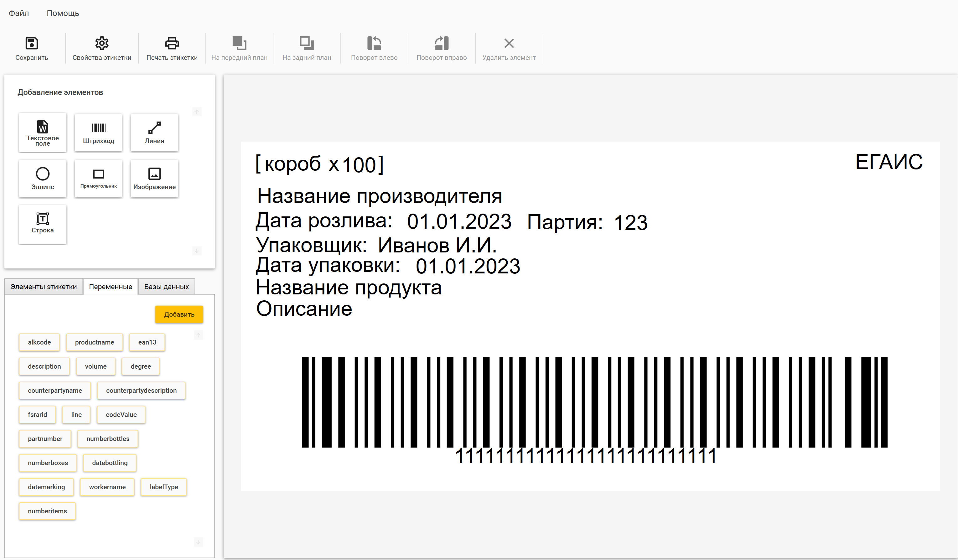The image size is (958, 560).
Task: Open Свойства этикетки (label properties)
Action: [x=101, y=48]
